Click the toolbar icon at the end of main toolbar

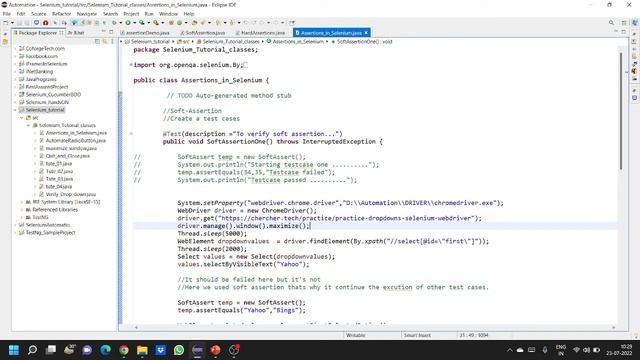click(292, 23)
